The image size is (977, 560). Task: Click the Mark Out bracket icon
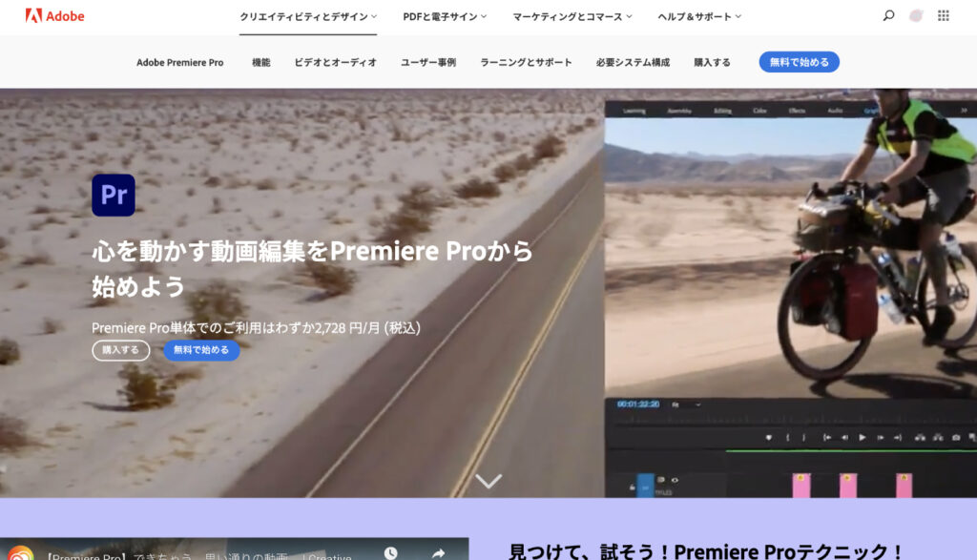803,437
